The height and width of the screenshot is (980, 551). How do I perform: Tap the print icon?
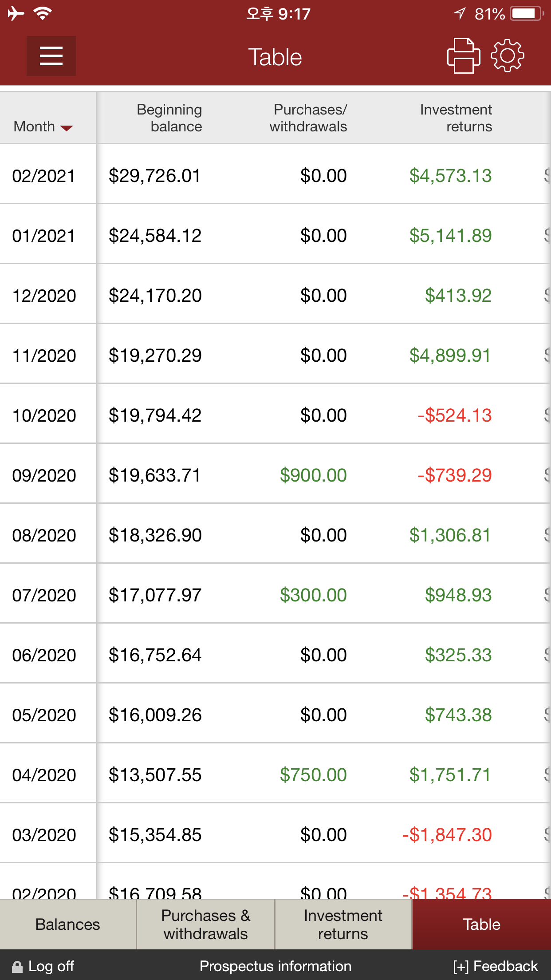(x=464, y=56)
